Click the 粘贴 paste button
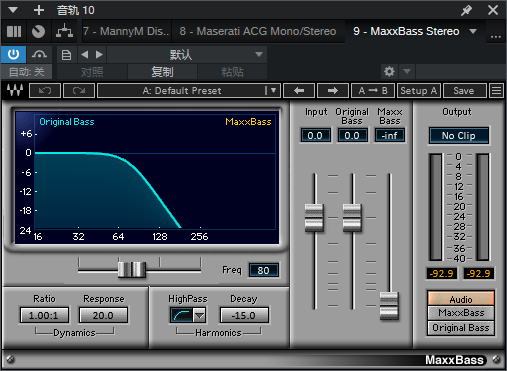This screenshot has height=371, width=507. (x=232, y=72)
